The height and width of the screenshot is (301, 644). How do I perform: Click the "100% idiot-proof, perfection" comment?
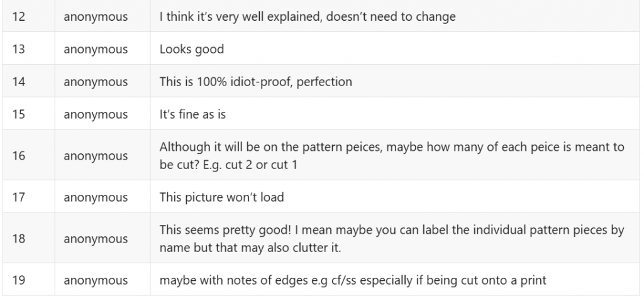(255, 82)
